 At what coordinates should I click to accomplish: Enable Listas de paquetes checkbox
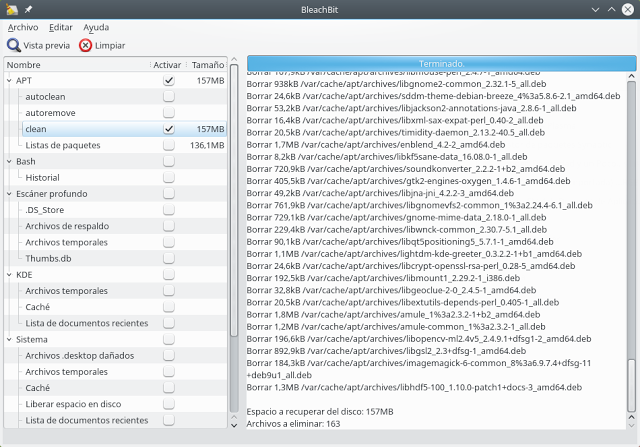pos(169,145)
